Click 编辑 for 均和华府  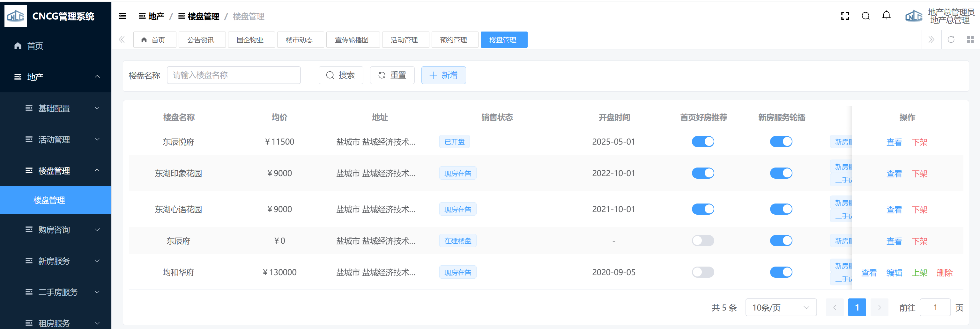click(894, 273)
